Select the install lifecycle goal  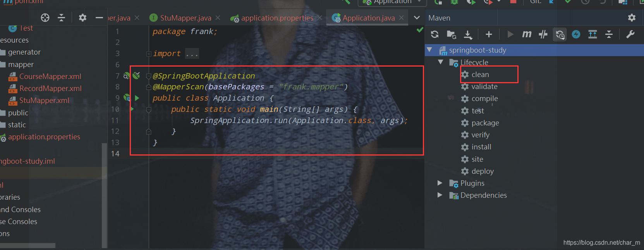tap(481, 147)
